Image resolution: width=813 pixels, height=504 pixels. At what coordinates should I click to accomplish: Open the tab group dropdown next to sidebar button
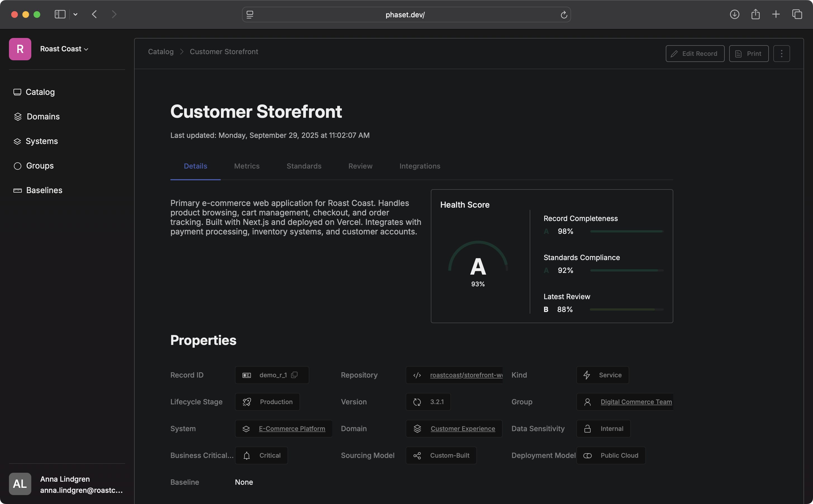click(75, 14)
